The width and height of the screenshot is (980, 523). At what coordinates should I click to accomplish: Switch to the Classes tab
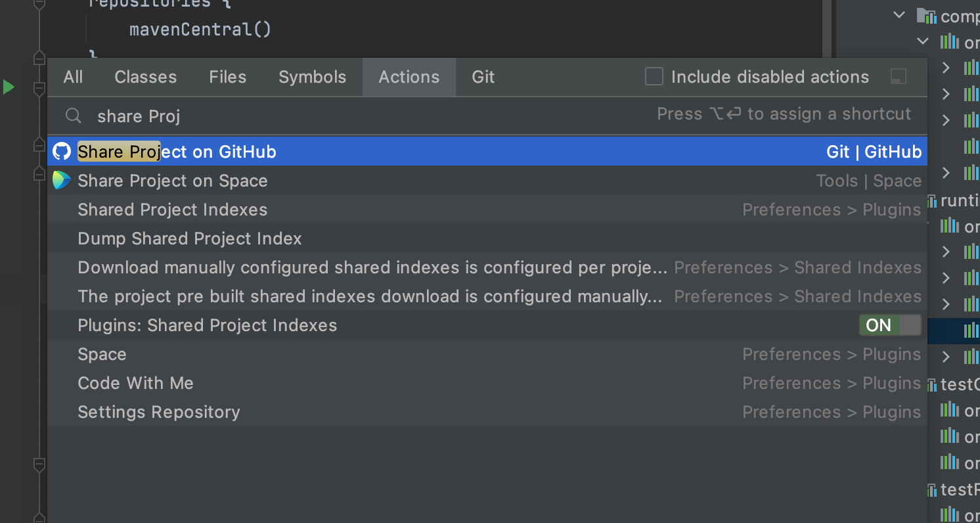145,77
